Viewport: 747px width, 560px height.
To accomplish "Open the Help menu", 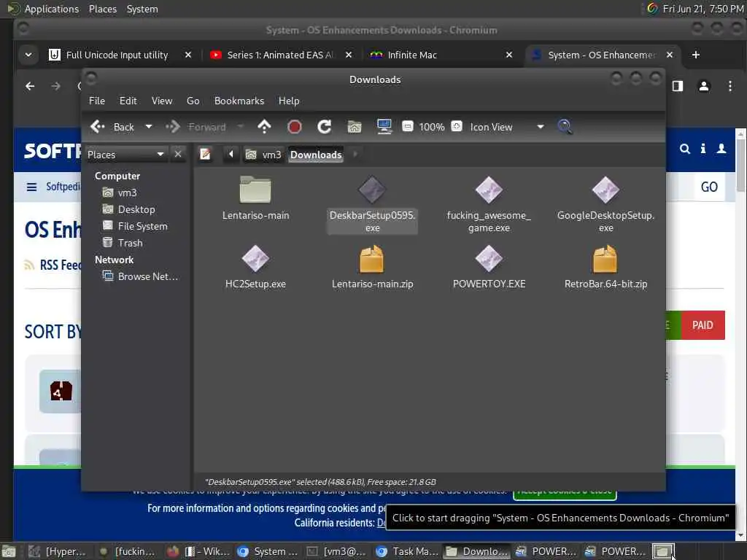I will [x=289, y=101].
